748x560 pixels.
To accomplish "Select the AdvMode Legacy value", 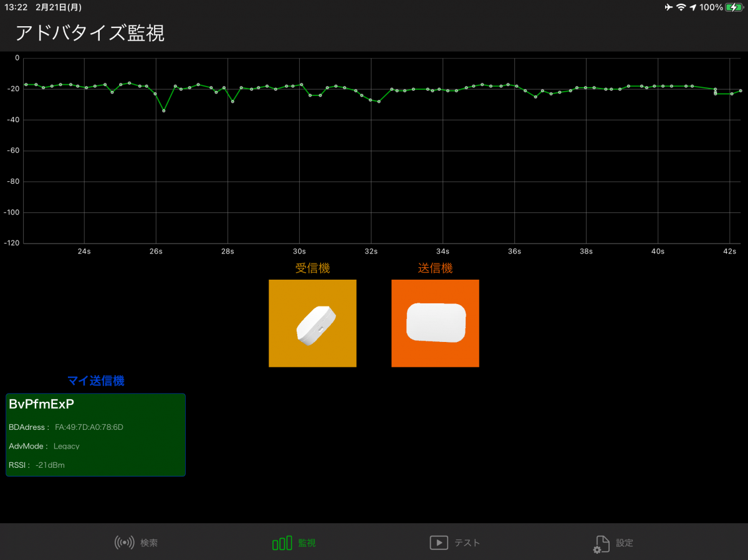I will 66,446.
